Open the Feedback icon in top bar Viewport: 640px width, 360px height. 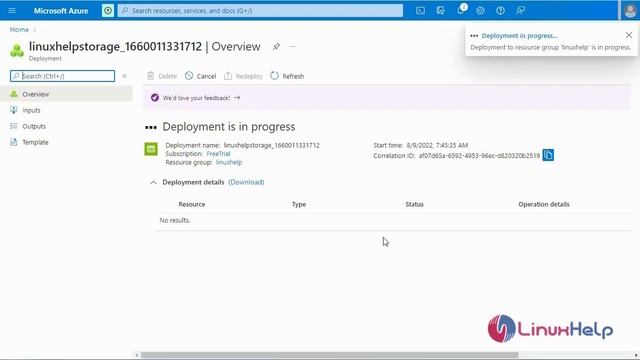tap(520, 11)
